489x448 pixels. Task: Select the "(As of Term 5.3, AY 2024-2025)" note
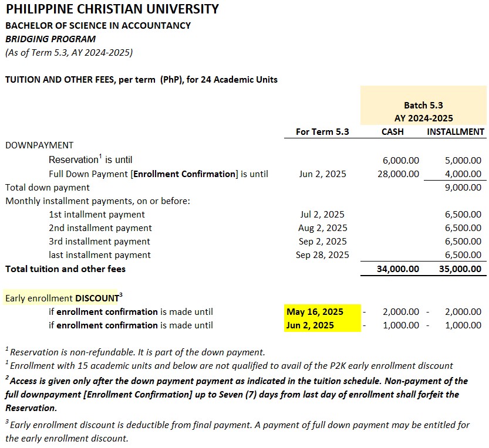tap(69, 53)
